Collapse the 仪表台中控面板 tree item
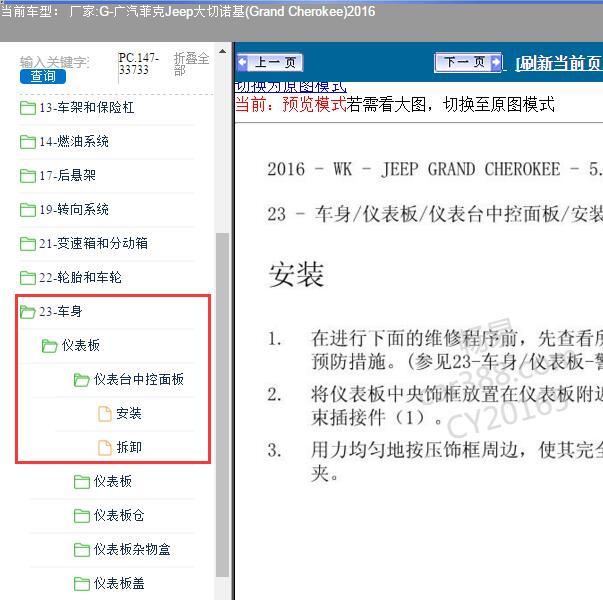The height and width of the screenshot is (600, 603). tap(139, 379)
